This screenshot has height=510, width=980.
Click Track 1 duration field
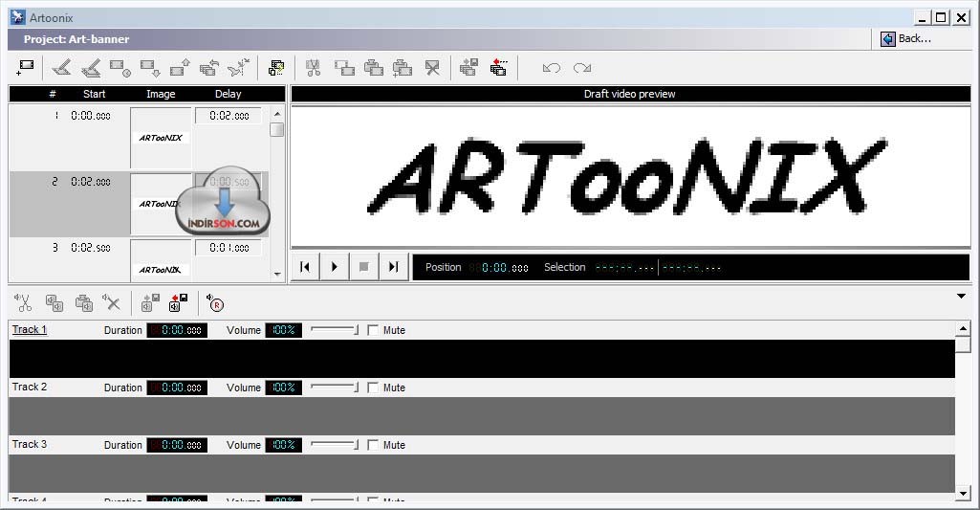177,330
